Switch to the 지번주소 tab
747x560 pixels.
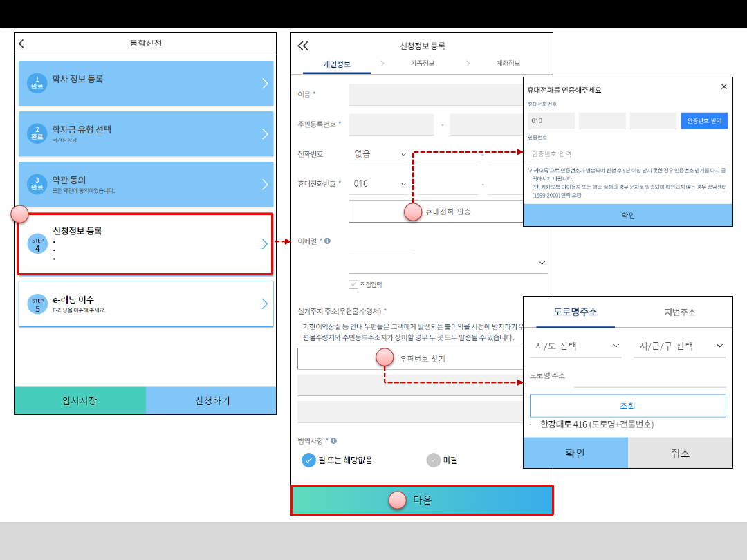pos(680,312)
